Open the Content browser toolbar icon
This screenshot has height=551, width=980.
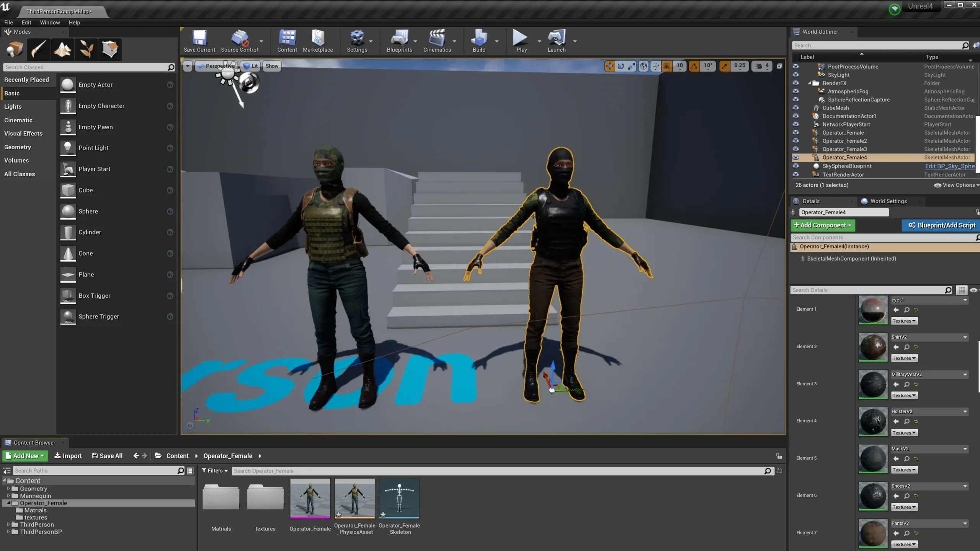287,41
